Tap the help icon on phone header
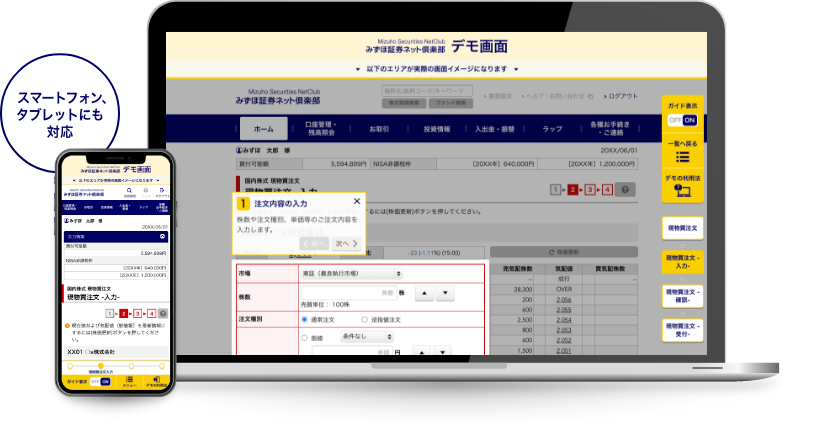Viewport: 833px width, 429px height. pos(146,192)
